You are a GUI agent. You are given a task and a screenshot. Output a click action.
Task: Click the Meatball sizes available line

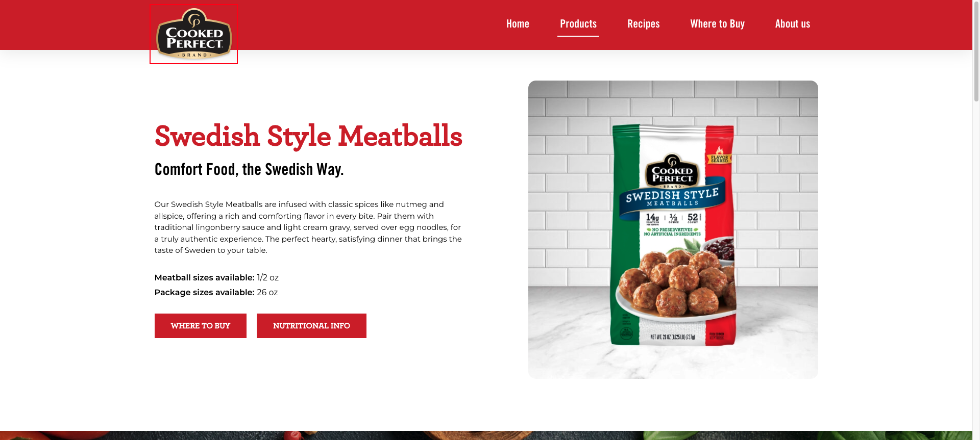click(216, 278)
